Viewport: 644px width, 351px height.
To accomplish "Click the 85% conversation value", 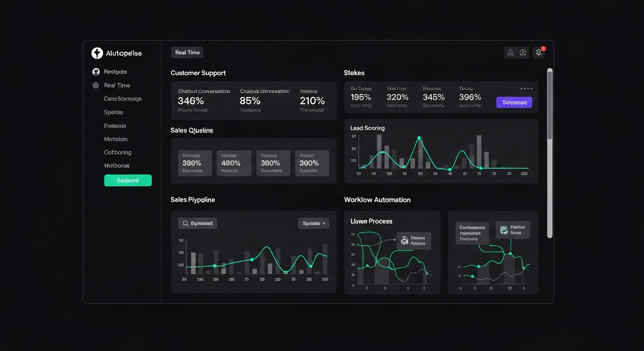I will [250, 101].
